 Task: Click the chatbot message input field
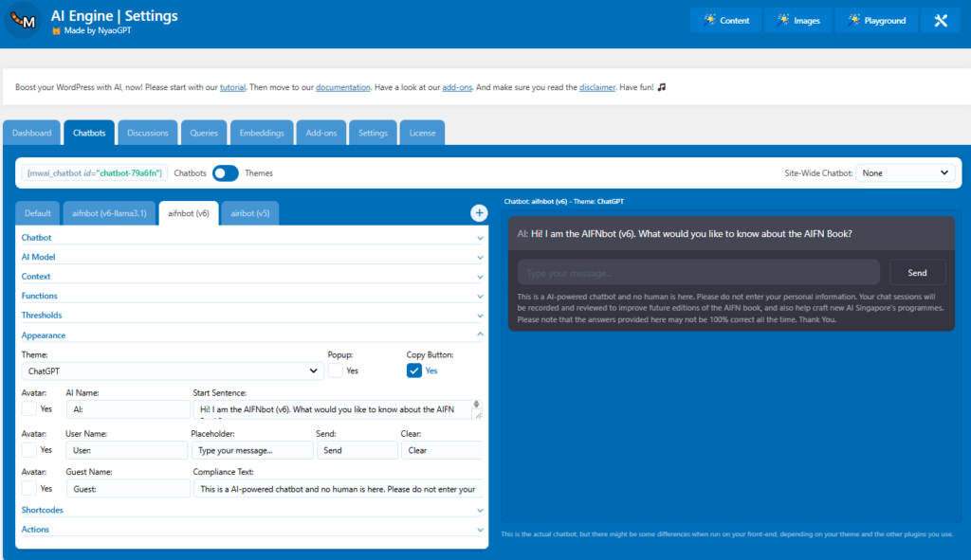[699, 273]
